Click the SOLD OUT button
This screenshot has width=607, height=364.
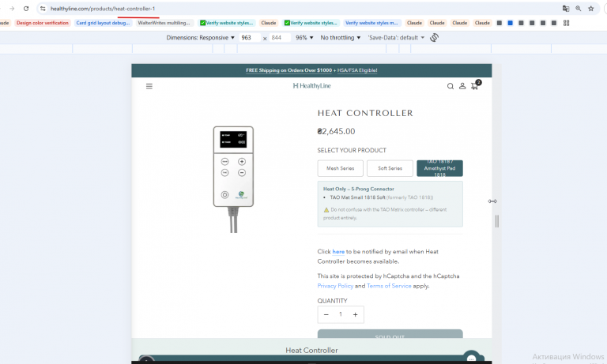click(390, 335)
